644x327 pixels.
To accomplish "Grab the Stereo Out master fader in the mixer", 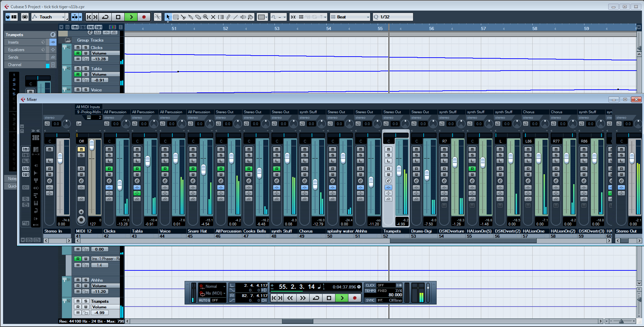I will click(x=632, y=158).
